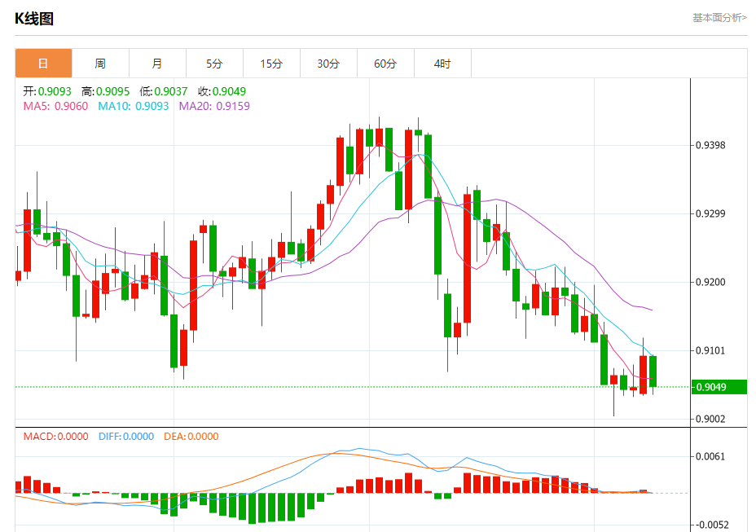This screenshot has height=532, width=756.
Task: Open the 30分 interval tab
Action: (x=328, y=64)
